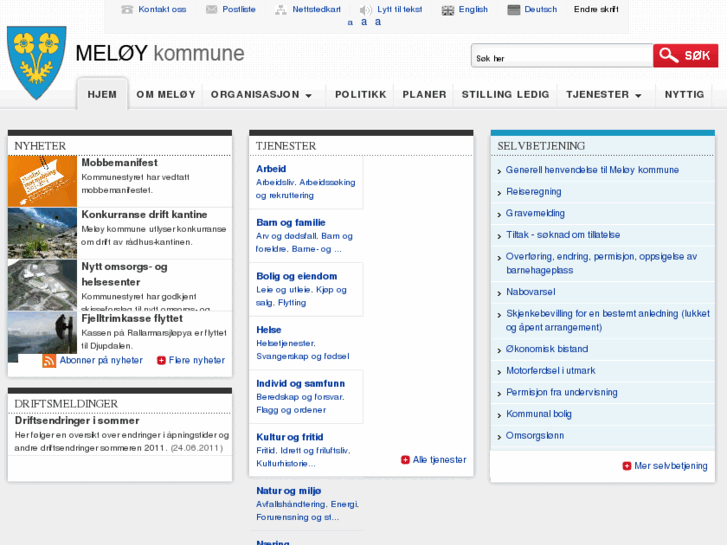
Task: Open the Bolig og eiendom category
Action: (x=297, y=276)
